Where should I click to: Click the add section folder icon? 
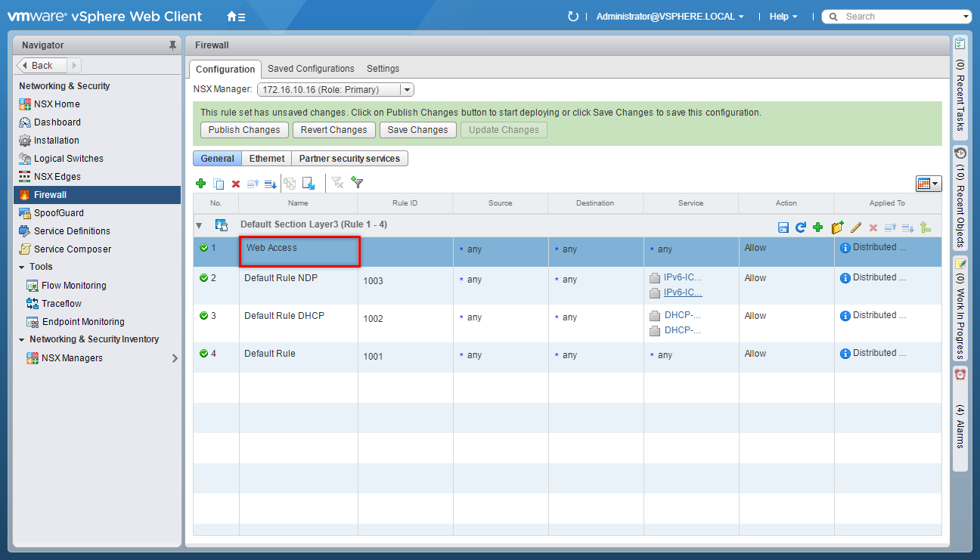(837, 227)
